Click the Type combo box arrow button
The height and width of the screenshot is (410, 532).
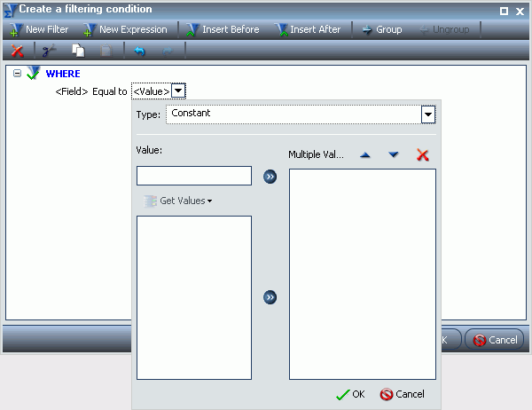pos(428,114)
